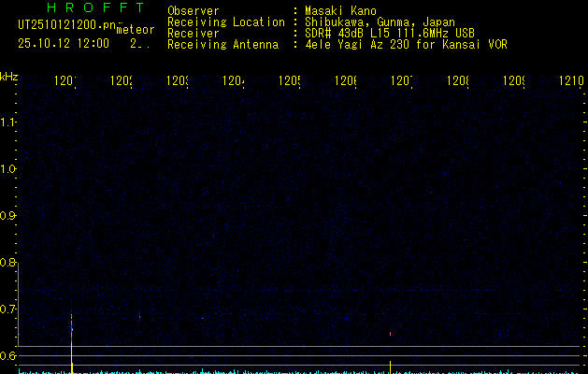588x374 pixels.
Task: Click the 25.10.12 12:00 date stamp
Action: [x=64, y=43]
